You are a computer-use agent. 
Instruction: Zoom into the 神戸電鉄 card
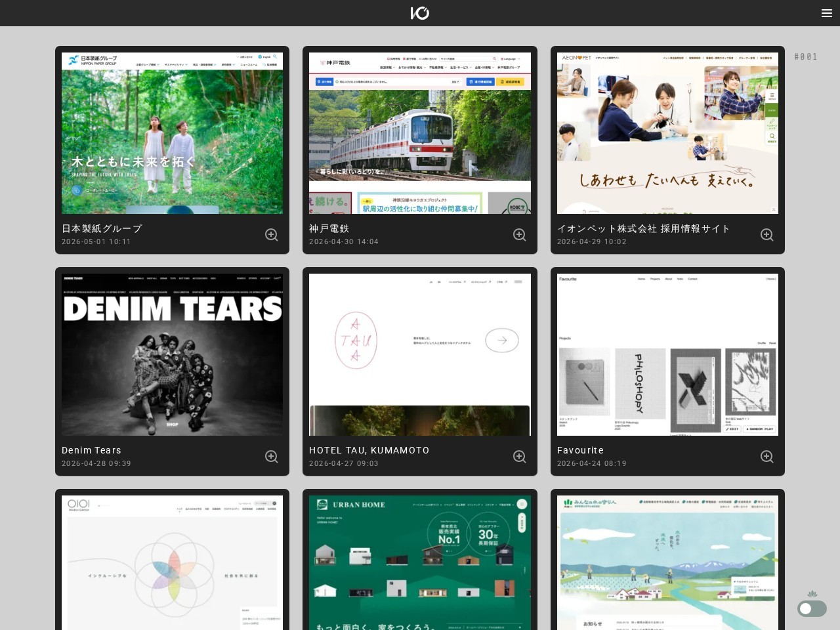click(x=520, y=235)
